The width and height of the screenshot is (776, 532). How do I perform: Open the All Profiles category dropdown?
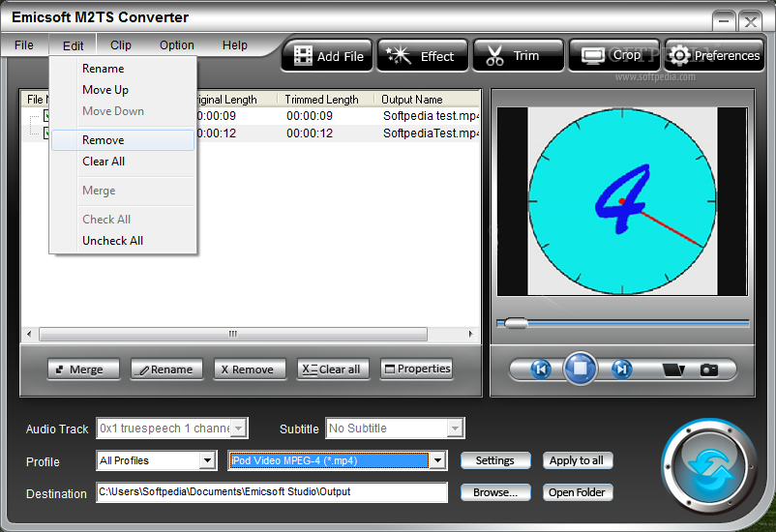[x=208, y=460]
